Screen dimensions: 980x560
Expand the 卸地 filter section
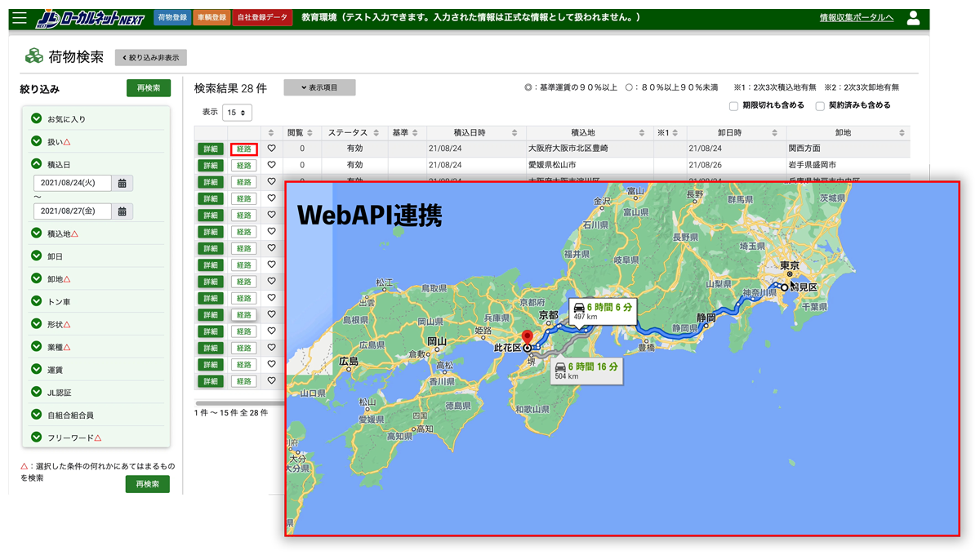click(x=37, y=278)
